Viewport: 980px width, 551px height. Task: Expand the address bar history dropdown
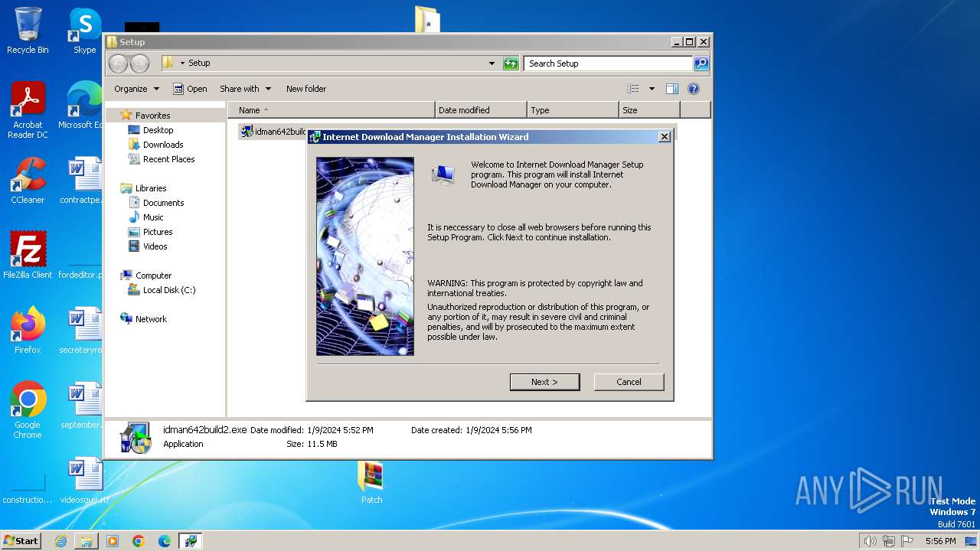pos(492,64)
